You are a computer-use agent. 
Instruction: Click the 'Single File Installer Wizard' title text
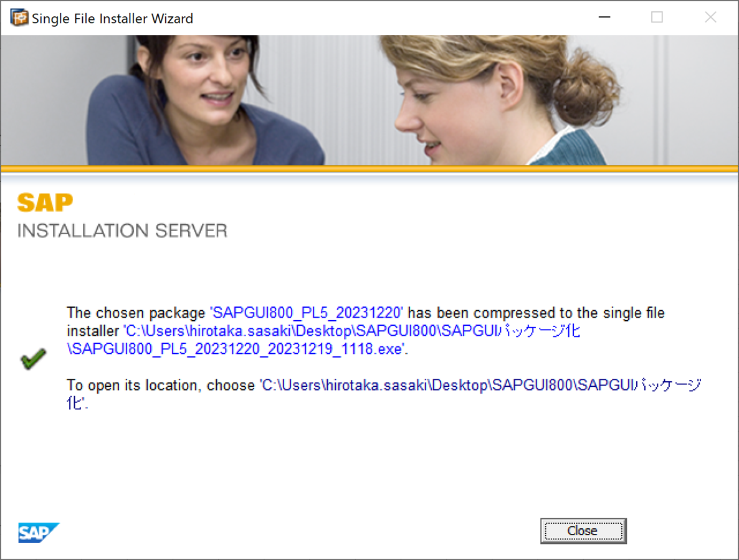coord(113,18)
